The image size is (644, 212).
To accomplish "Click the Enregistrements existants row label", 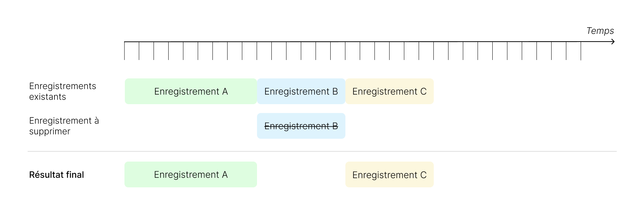I will tap(62, 91).
